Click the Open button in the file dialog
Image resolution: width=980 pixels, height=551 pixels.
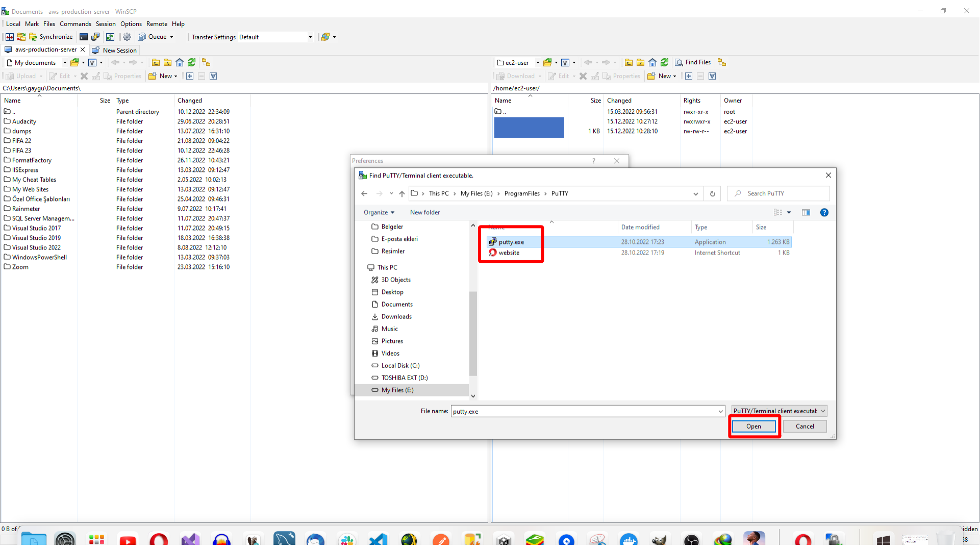click(753, 427)
